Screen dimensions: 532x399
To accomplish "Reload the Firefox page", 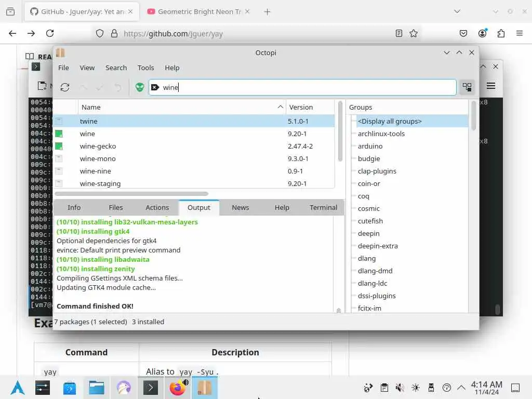I will (x=50, y=33).
